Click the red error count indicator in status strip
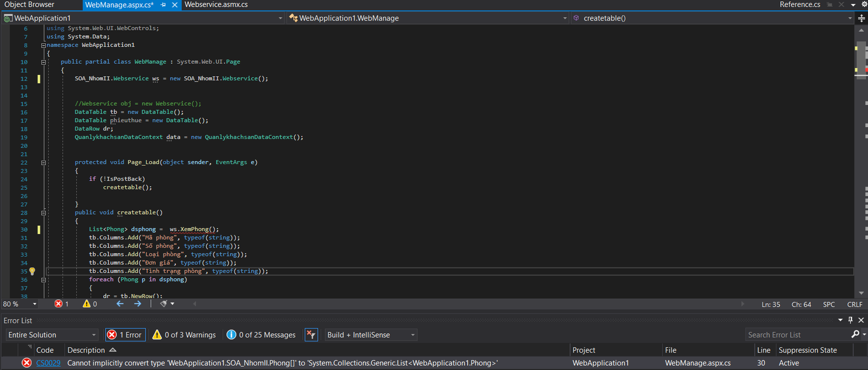 [x=62, y=304]
